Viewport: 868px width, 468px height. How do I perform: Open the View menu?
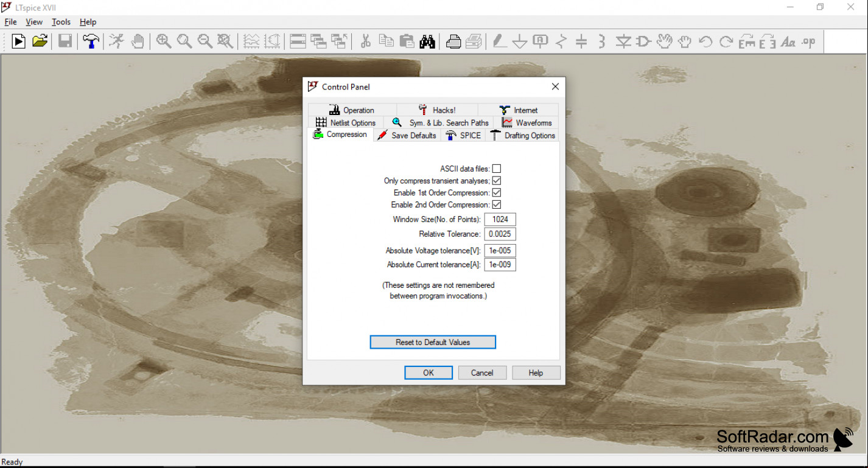tap(34, 22)
